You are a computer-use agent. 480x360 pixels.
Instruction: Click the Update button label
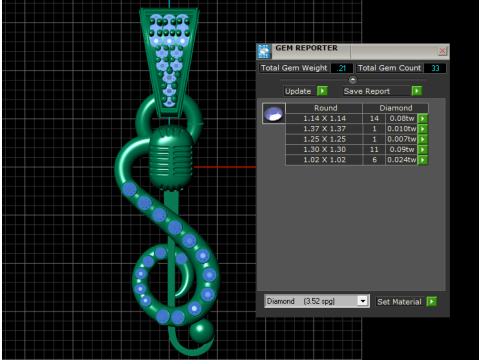(x=298, y=91)
